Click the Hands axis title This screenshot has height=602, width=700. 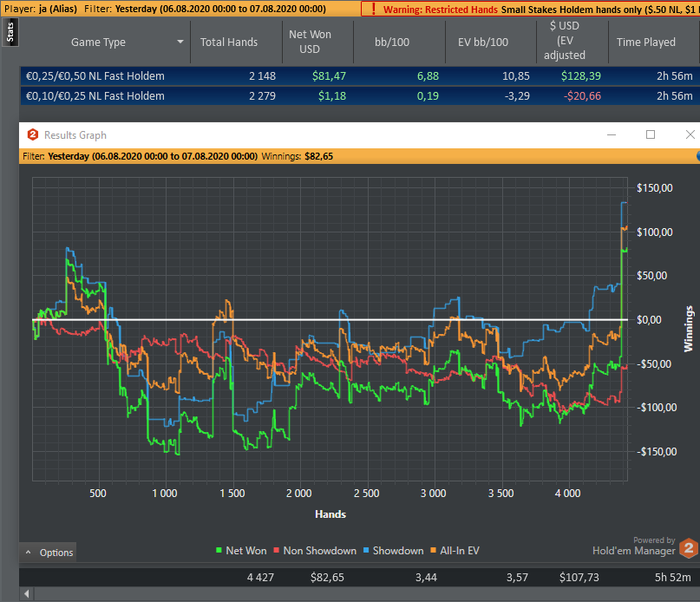click(x=330, y=514)
